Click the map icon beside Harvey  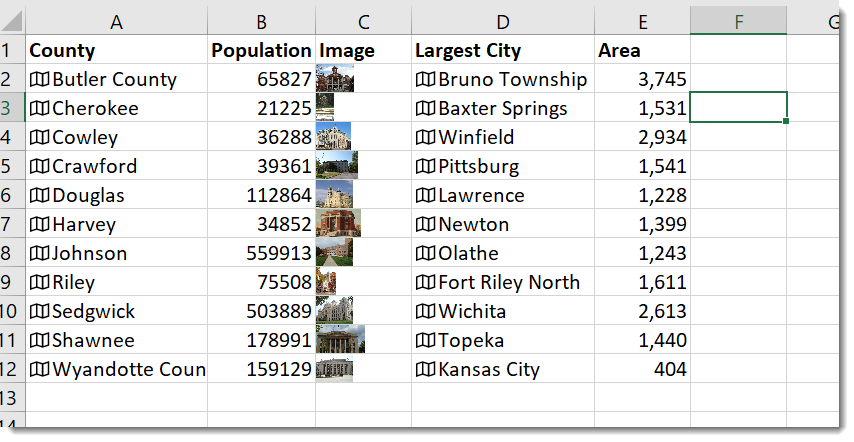[39, 224]
